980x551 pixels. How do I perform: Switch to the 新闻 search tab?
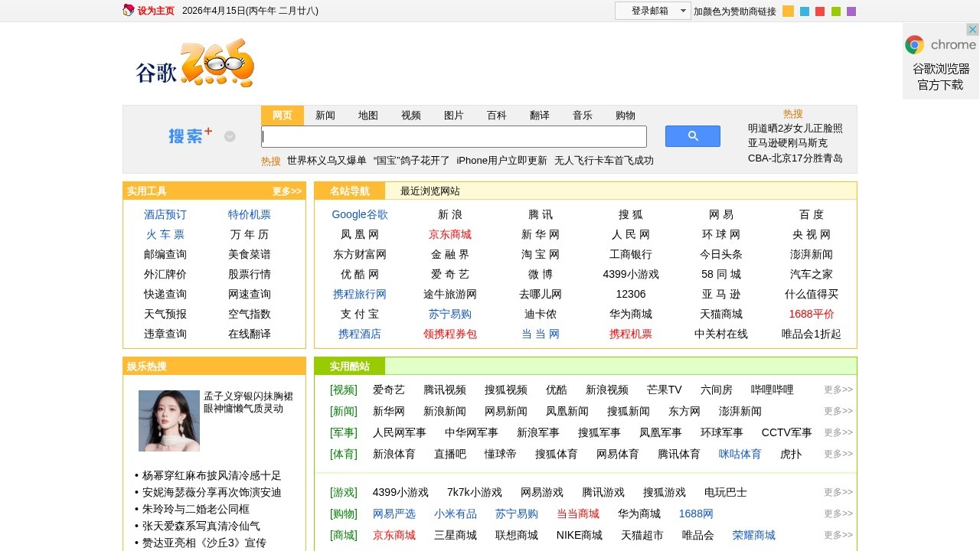(325, 115)
